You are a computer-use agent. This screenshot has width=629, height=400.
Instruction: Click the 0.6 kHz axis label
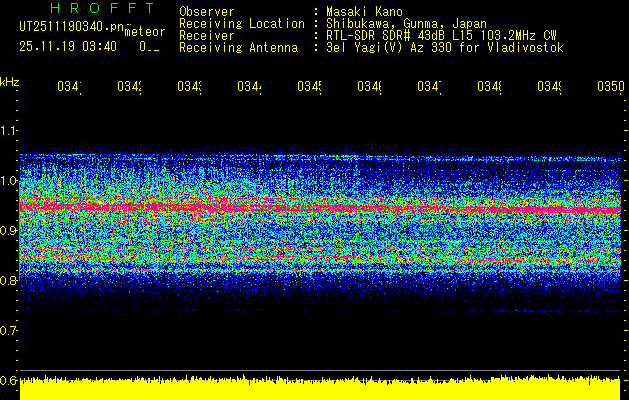pos(8,380)
